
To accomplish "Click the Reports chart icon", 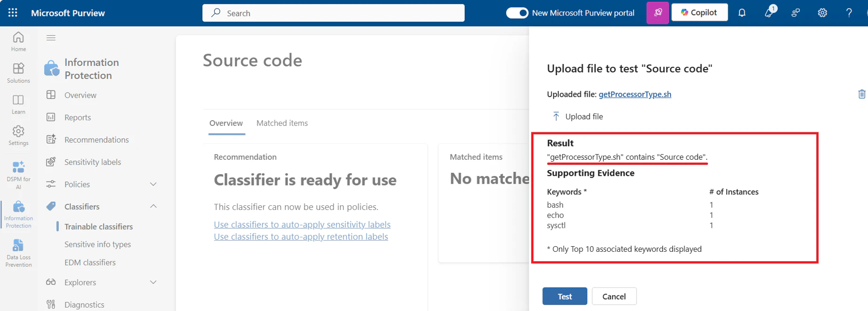I will [x=51, y=117].
